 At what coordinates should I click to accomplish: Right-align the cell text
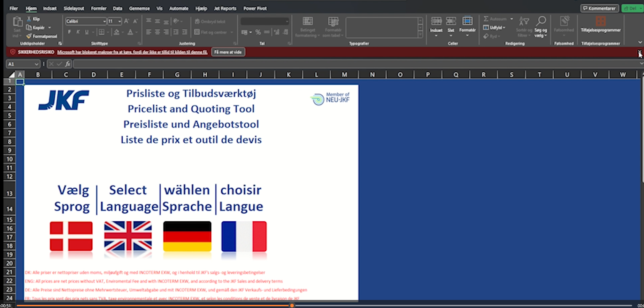pos(166,32)
